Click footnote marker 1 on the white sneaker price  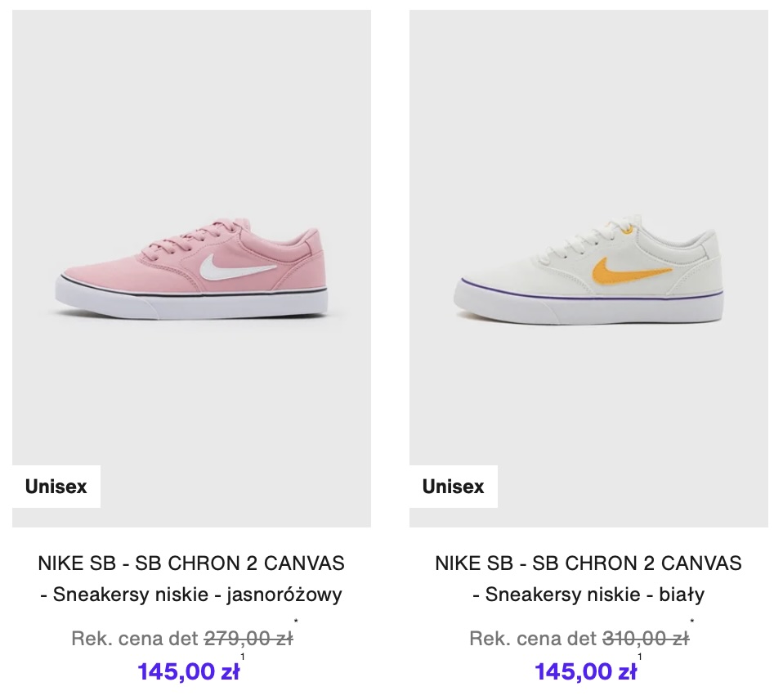[640, 657]
